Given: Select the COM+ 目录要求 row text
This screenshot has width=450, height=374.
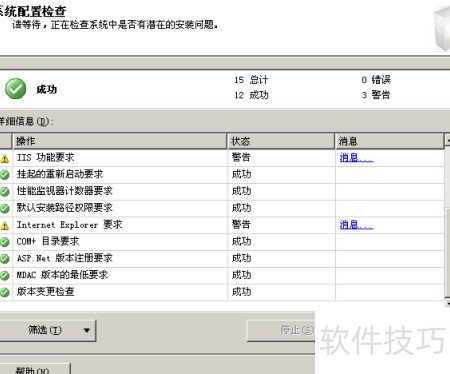Looking at the screenshot, I should [48, 241].
